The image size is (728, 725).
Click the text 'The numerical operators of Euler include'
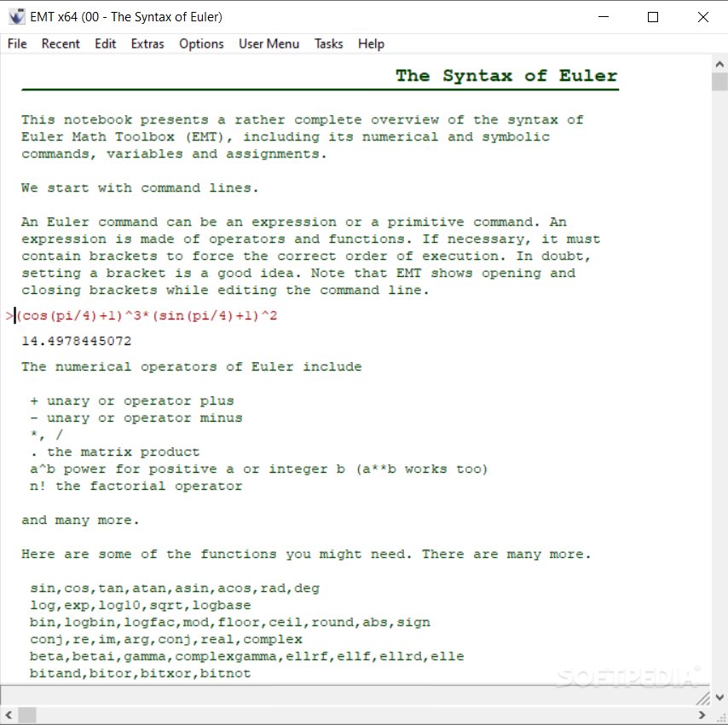[x=191, y=366]
